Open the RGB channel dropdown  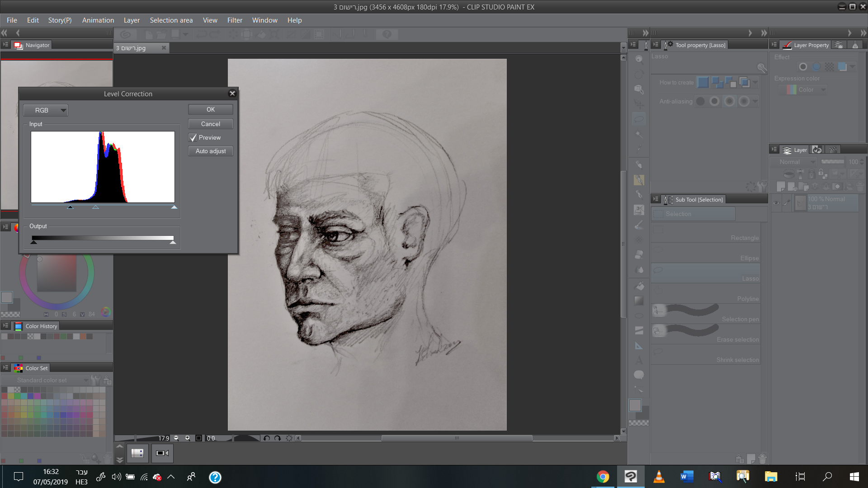click(x=46, y=110)
